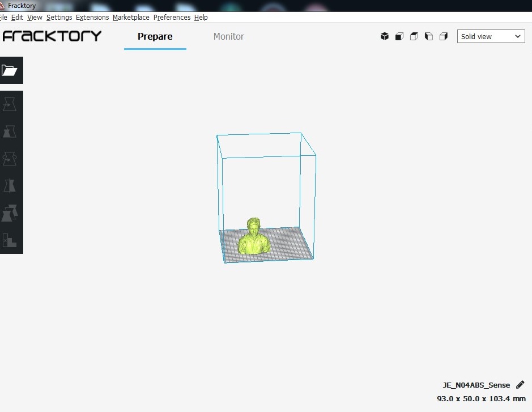Screen dimensions: 532x412
Task: Switch to right side camera view icon
Action: coord(444,36)
